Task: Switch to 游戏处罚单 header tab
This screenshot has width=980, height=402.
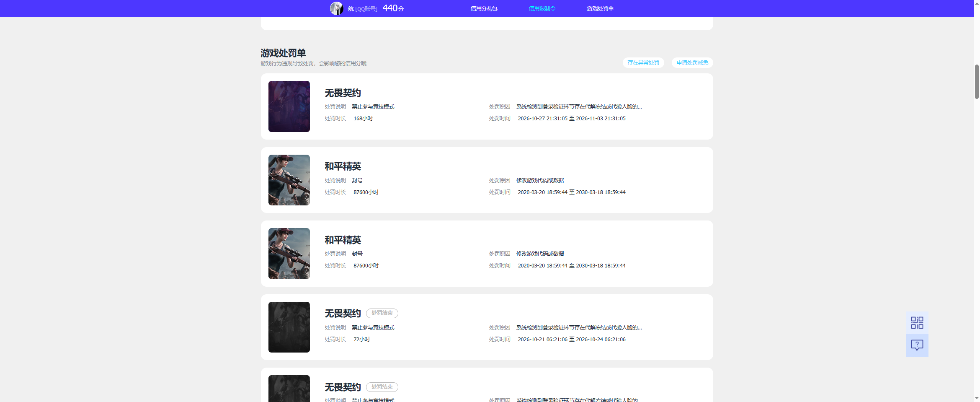Action: coord(600,8)
